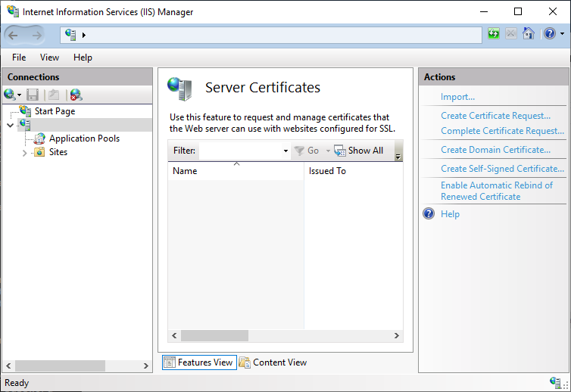Click the Import action link
The image size is (571, 392).
coord(457,97)
